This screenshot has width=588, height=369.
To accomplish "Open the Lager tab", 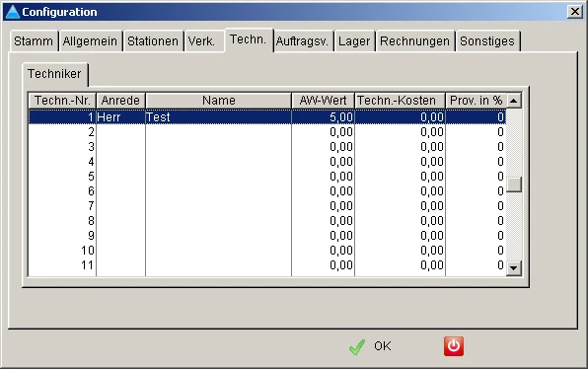I will pyautogui.click(x=354, y=40).
